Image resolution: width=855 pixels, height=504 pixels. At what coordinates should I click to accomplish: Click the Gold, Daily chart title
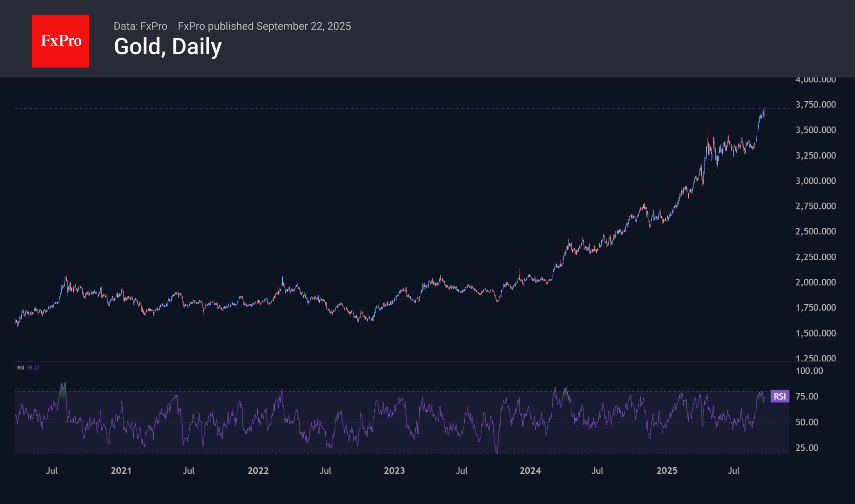click(x=168, y=47)
